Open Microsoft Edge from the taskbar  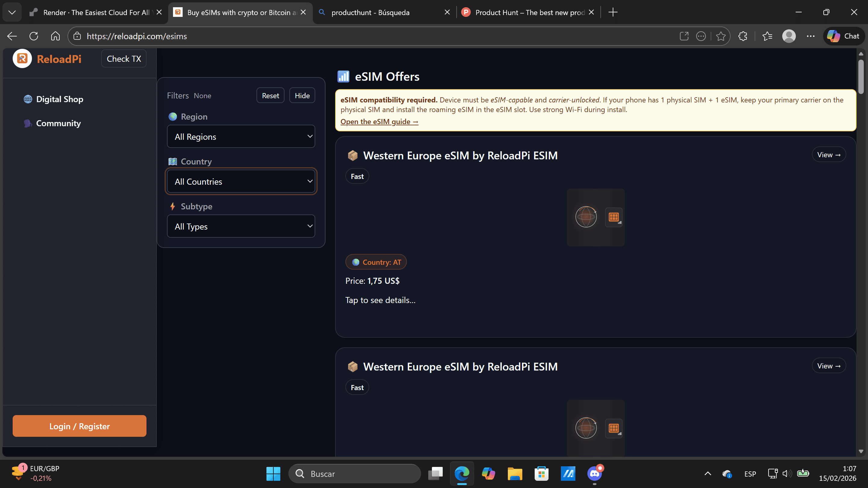462,474
